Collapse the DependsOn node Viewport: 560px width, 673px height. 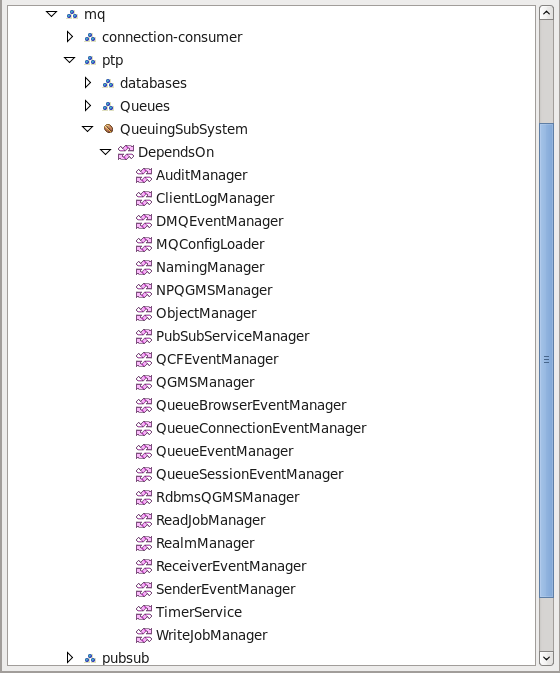(x=106, y=152)
